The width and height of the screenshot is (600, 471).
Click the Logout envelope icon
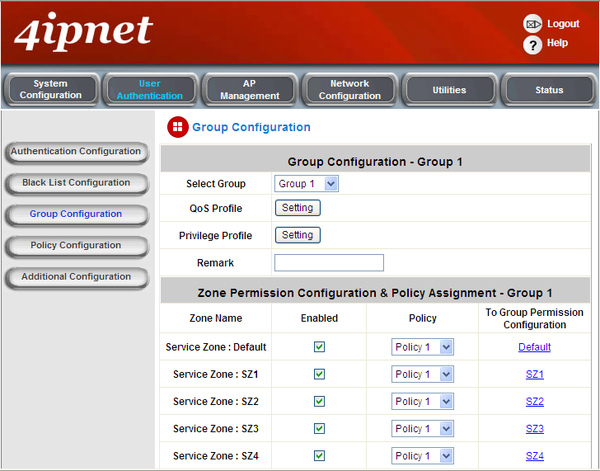[x=532, y=24]
